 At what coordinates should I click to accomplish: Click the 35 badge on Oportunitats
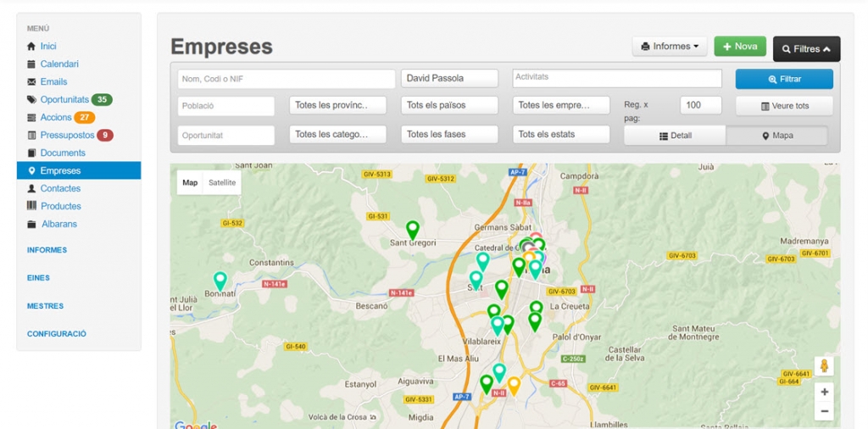coord(102,100)
